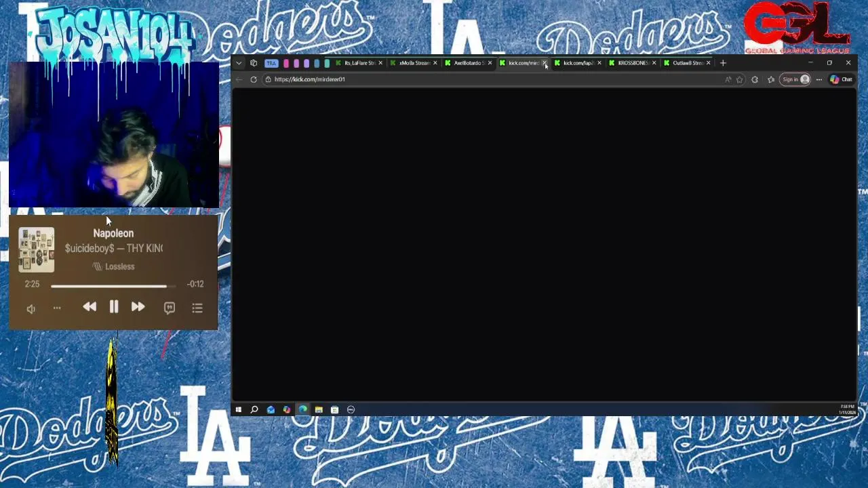868x488 pixels.
Task: Open the browser extensions menu
Action: coord(755,79)
